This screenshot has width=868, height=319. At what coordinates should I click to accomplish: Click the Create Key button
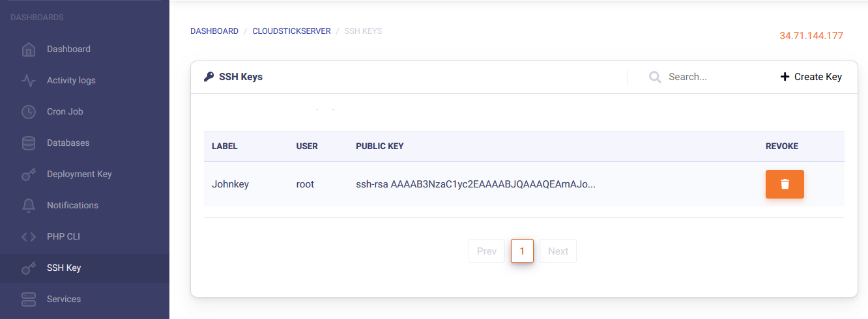point(811,77)
